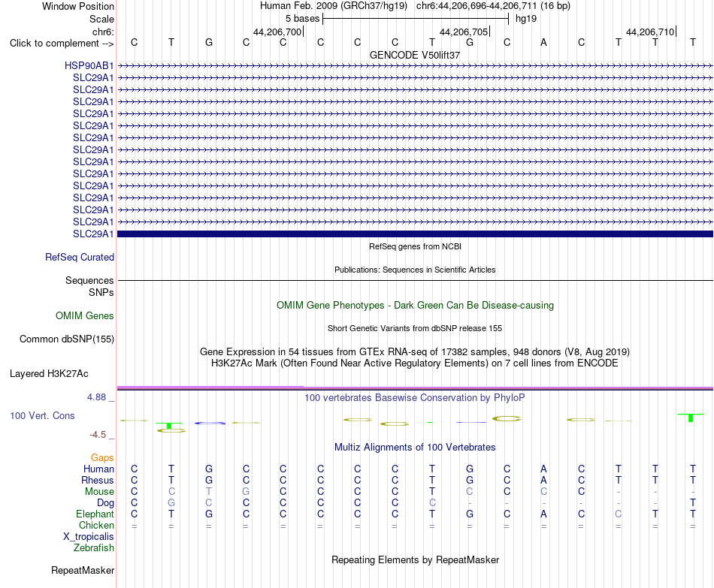Click '100 vertebrates Basewise Conservation by PhyloP' title
This screenshot has height=588, width=714.
pyautogui.click(x=415, y=398)
